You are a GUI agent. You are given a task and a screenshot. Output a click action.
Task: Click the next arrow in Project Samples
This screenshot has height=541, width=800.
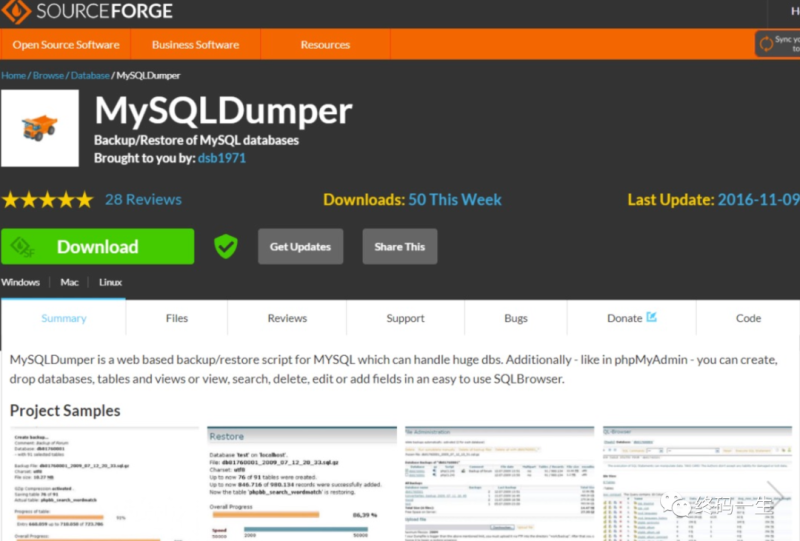click(x=776, y=494)
